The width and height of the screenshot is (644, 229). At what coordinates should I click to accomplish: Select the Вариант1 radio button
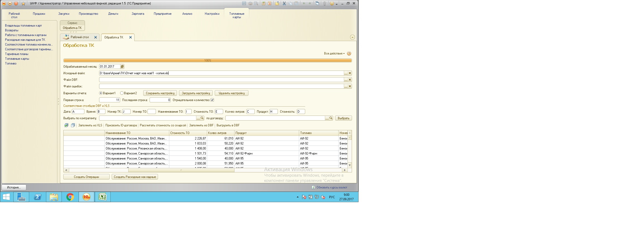coord(101,93)
